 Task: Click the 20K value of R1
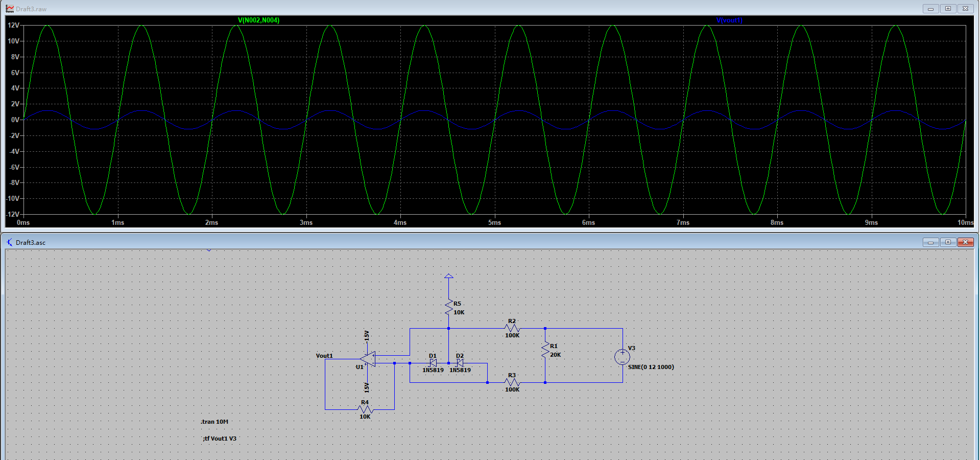(555, 355)
